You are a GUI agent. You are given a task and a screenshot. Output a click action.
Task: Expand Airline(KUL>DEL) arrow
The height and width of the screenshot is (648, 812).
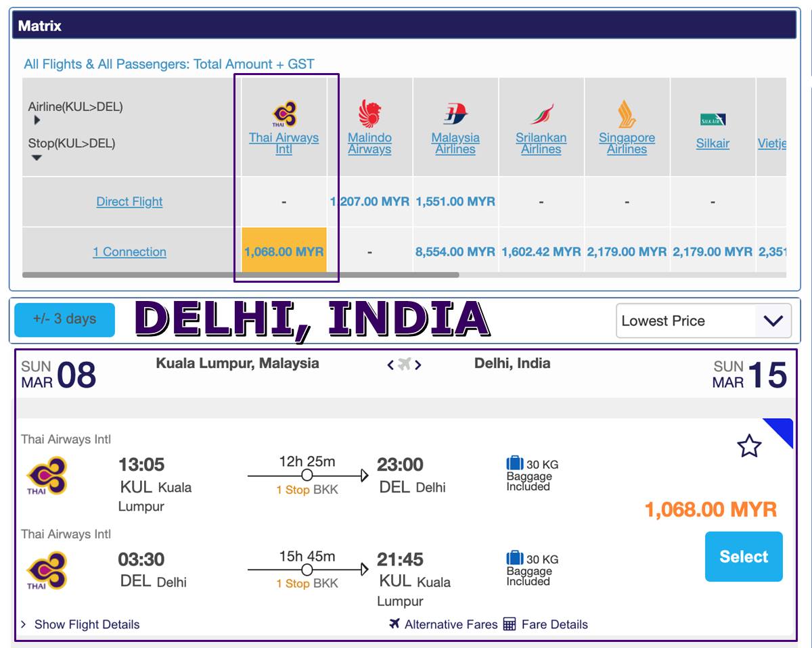[x=37, y=120]
